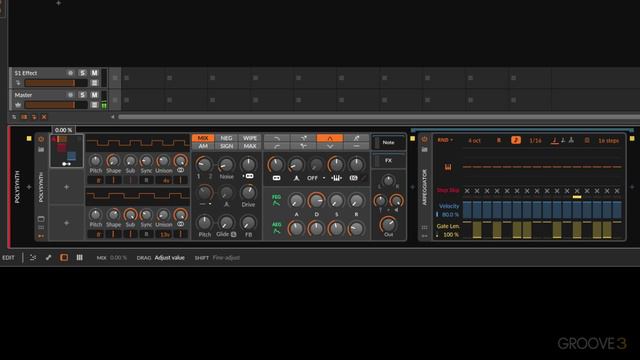This screenshot has width=640, height=360.
Task: Click AEG amplitude envelope icon
Action: pyautogui.click(x=276, y=228)
